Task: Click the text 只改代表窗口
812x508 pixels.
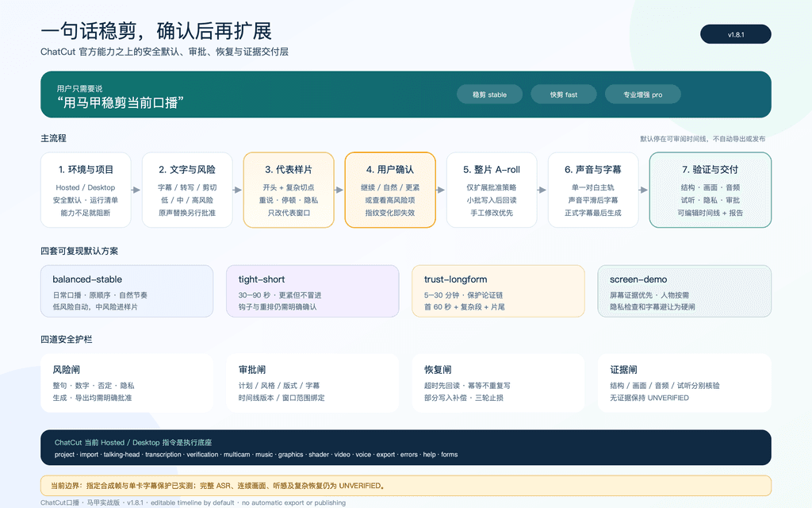Action: point(289,213)
